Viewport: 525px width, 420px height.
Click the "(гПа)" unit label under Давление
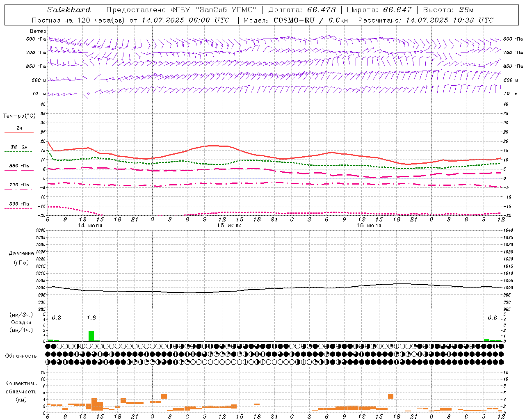click(x=21, y=262)
